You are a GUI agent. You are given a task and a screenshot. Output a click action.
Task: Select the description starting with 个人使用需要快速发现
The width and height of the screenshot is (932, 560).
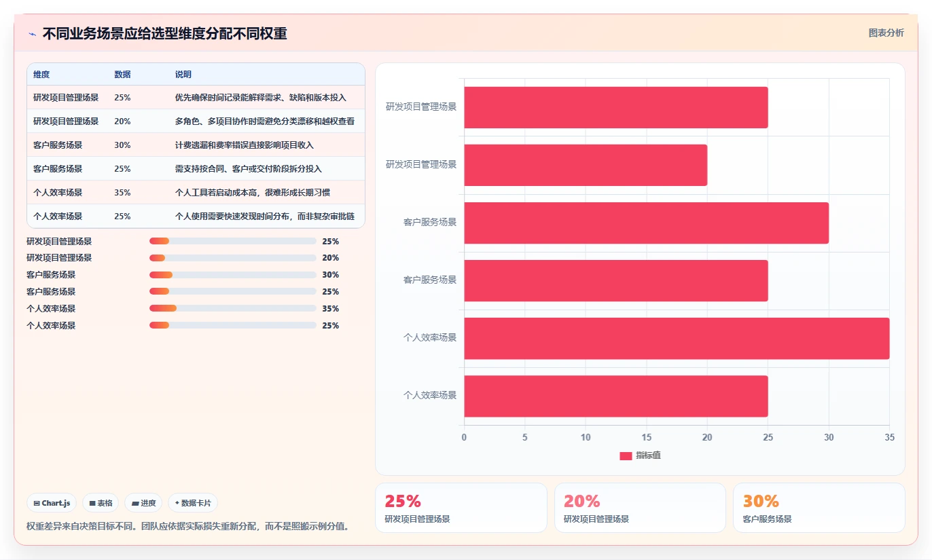(265, 217)
